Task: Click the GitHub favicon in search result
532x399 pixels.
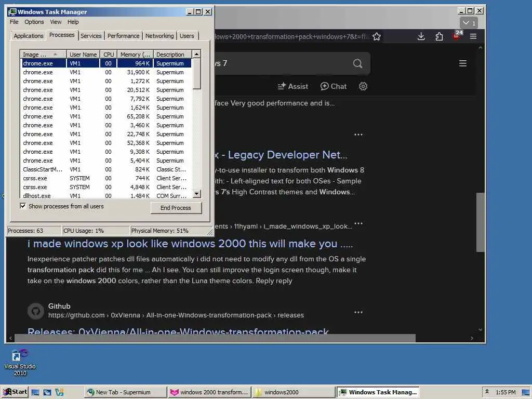Action: coord(36,311)
